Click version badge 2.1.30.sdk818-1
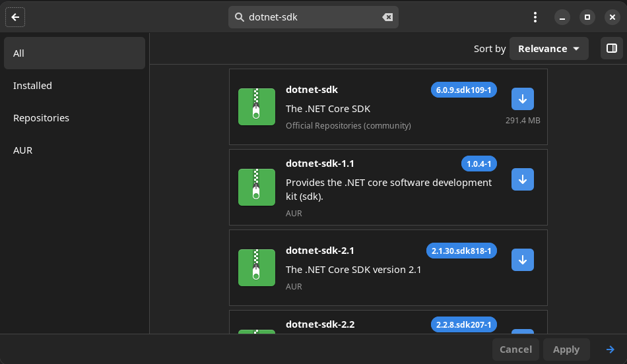The width and height of the screenshot is (627, 364). click(x=461, y=251)
